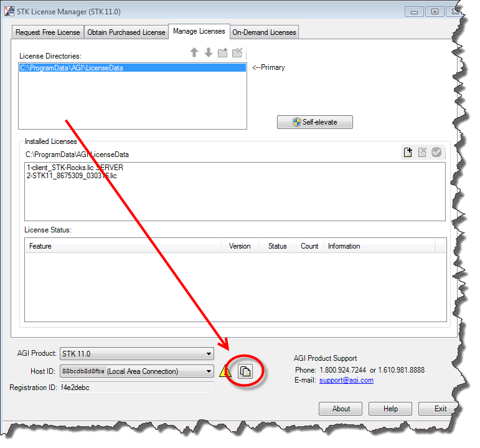Image resolution: width=480 pixels, height=448 pixels.
Task: Open the About dialog button
Action: pyautogui.click(x=341, y=409)
